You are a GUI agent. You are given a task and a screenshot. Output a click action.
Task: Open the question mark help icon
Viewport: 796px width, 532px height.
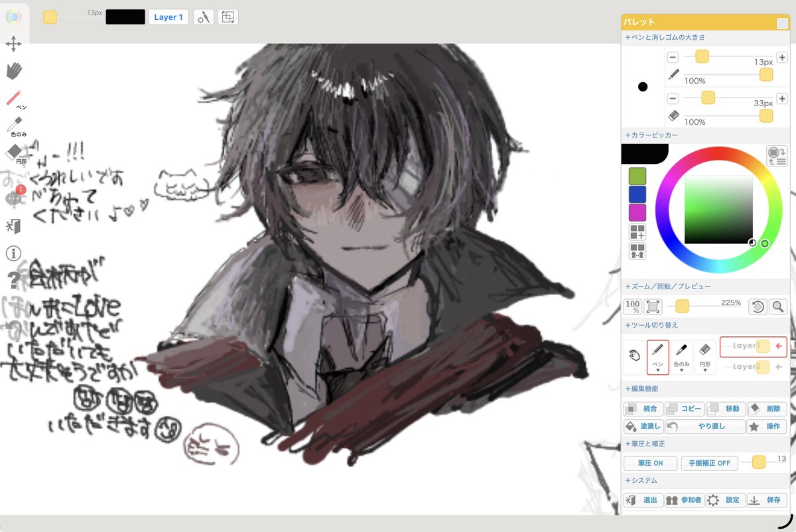13,280
